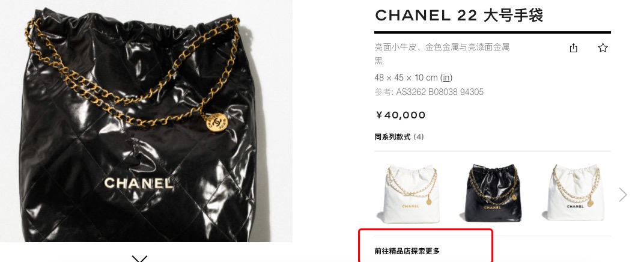
Task: Click the color label 黑
Action: point(378,61)
